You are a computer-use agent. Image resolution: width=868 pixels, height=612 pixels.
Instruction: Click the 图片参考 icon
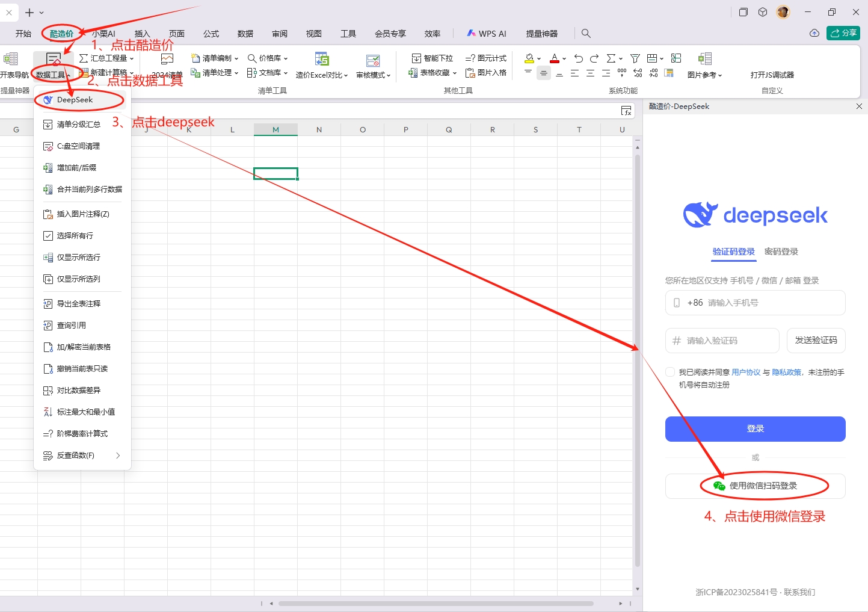coord(704,59)
